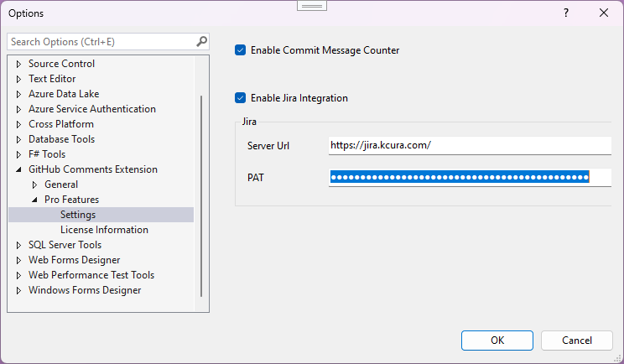Click the PAT password field
This screenshot has height=364, width=624.
click(x=470, y=177)
